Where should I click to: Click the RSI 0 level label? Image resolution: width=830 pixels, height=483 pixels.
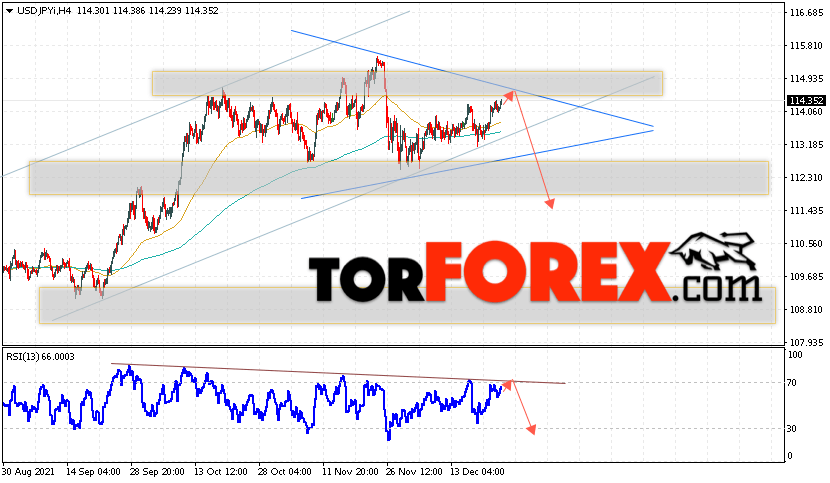790,456
